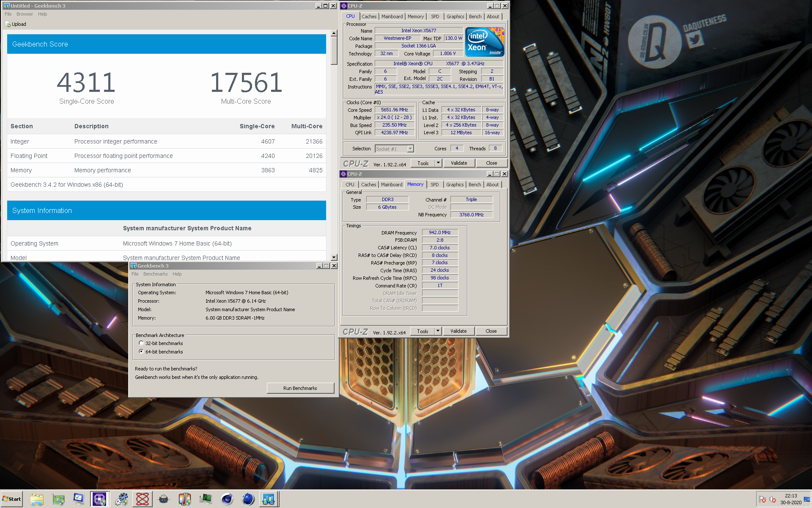This screenshot has height=508, width=812.
Task: Switch to Caches tab in upper CPU-Z
Action: pos(369,17)
